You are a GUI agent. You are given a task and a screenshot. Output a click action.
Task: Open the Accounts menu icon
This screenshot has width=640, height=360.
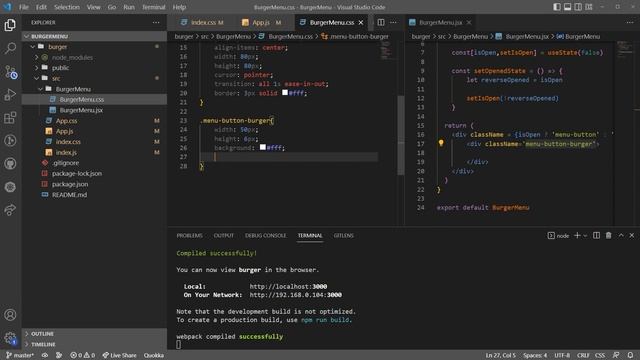point(10,315)
